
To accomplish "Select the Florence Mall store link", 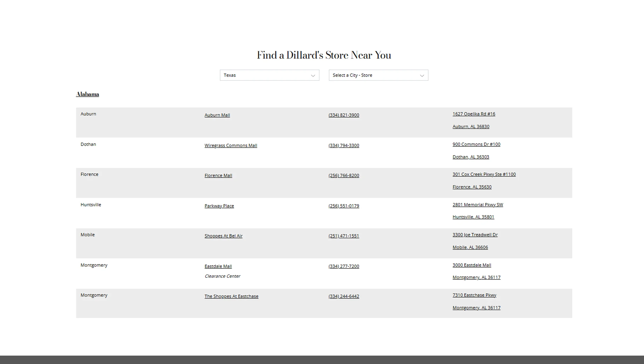I will (x=218, y=175).
